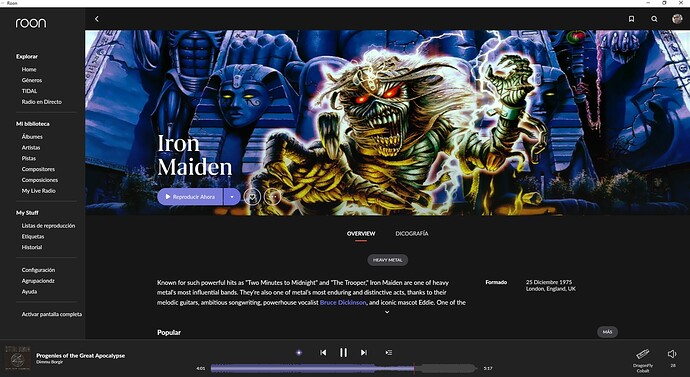Viewport: 690px width, 377px height.
Task: Activar pantalla completa in the sidebar
Action: coord(52,314)
